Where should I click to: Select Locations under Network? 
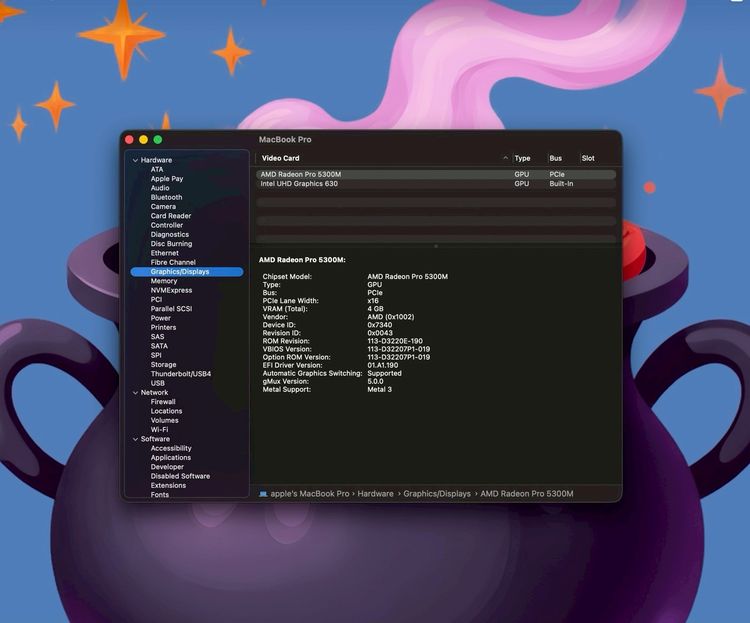tap(166, 411)
